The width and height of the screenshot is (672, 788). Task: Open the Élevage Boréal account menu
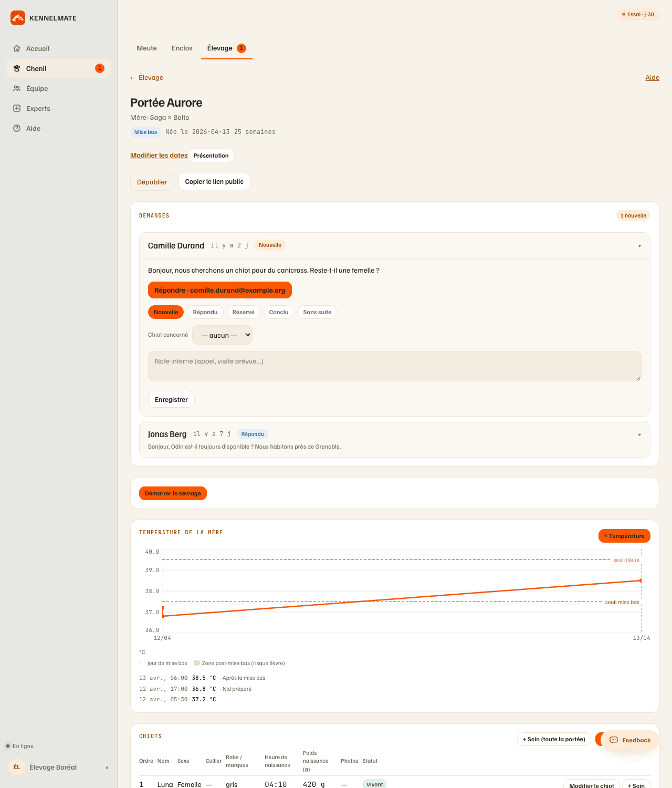click(x=59, y=767)
